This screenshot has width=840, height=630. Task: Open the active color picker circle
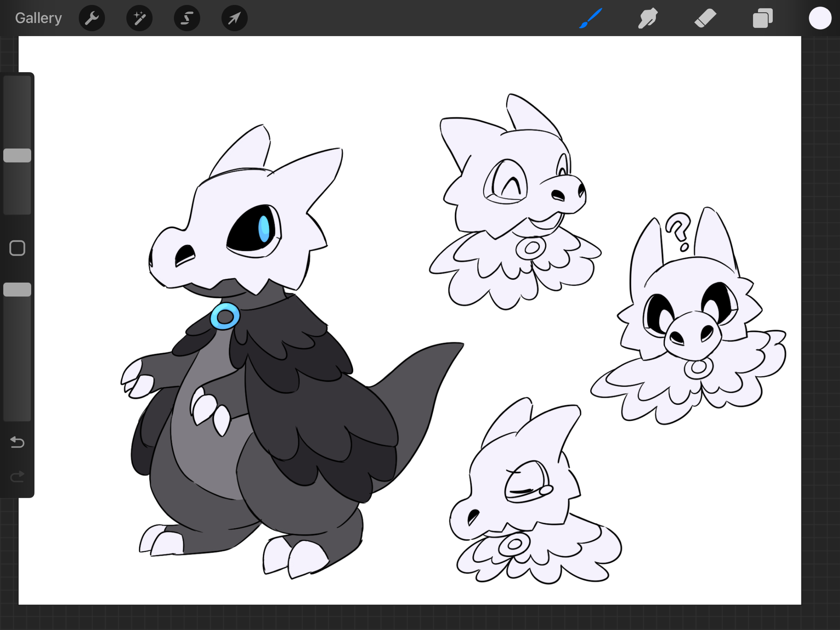[x=820, y=18]
